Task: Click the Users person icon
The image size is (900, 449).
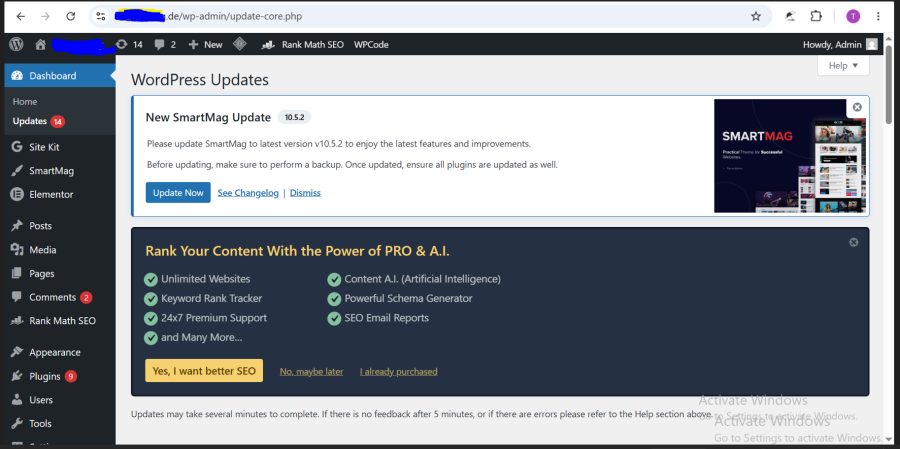Action: click(x=17, y=400)
